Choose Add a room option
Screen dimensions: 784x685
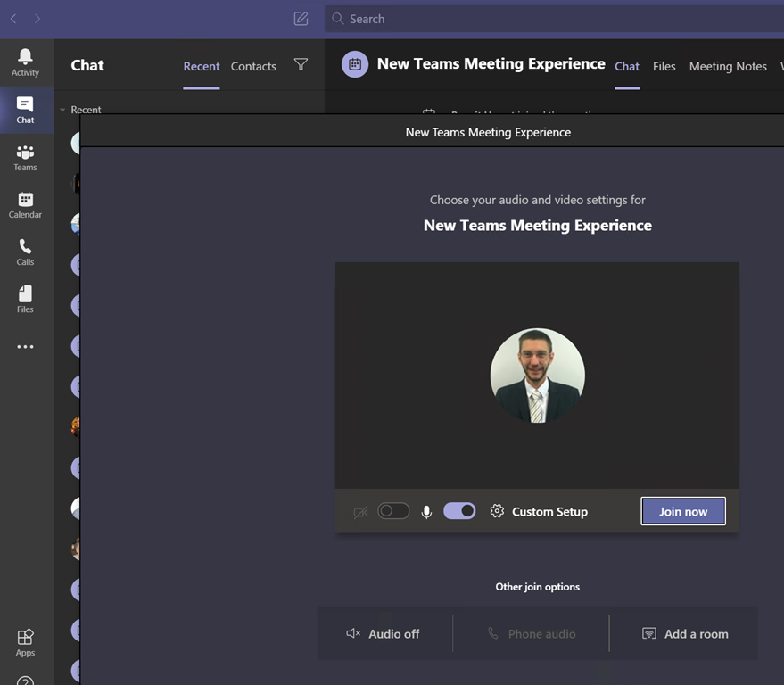coord(685,634)
